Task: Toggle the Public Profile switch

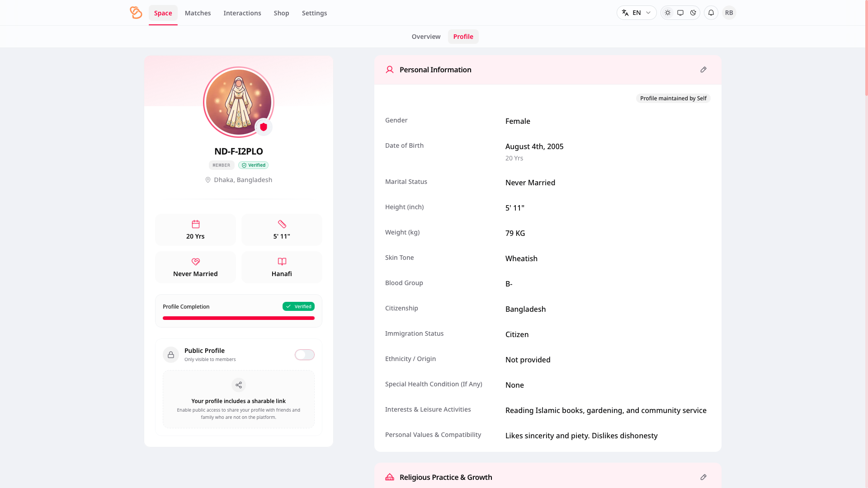Action: 304,355
